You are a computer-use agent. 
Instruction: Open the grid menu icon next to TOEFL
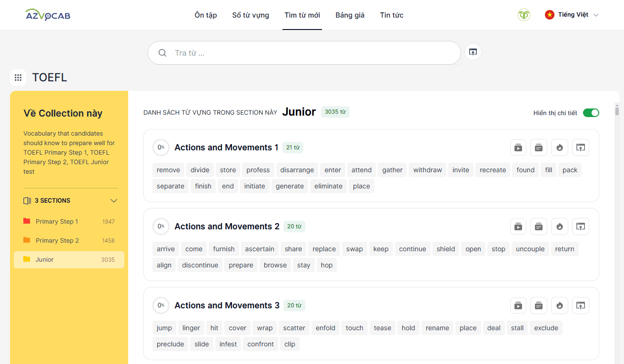18,78
